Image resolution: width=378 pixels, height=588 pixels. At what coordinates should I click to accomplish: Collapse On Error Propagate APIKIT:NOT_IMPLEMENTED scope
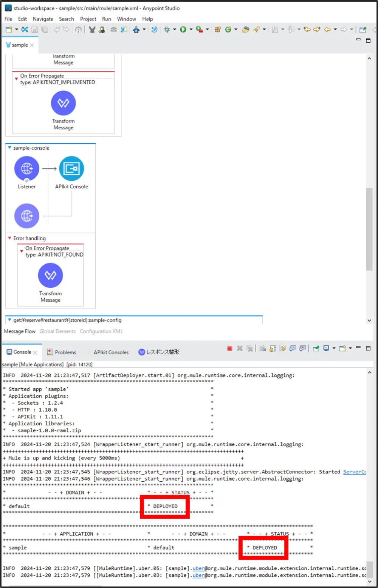click(x=16, y=79)
